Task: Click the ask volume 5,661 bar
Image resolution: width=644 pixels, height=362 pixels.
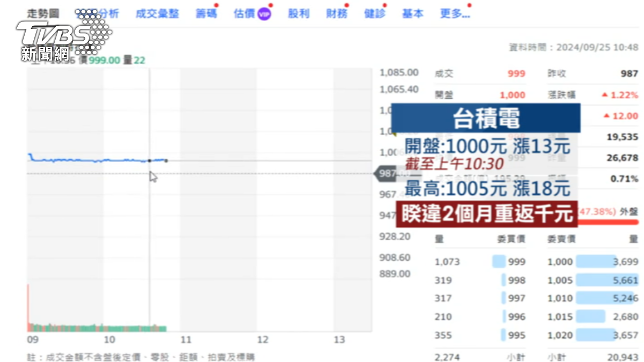Action: click(608, 279)
